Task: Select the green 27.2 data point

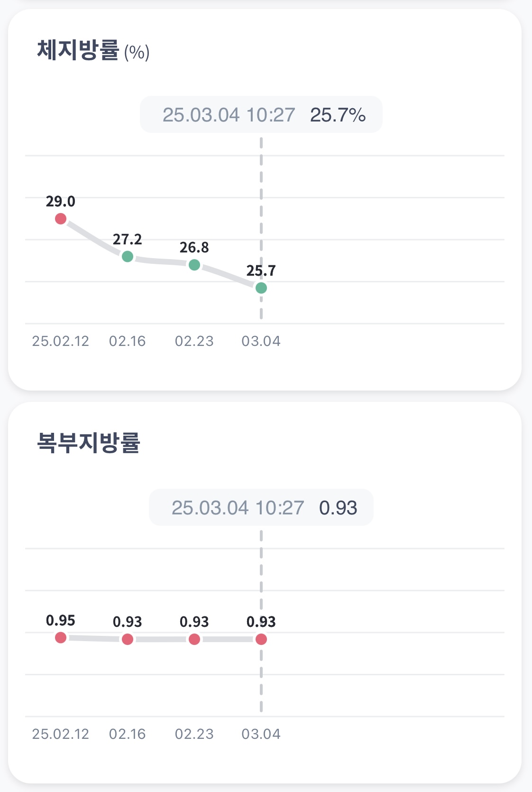Action: 128,257
